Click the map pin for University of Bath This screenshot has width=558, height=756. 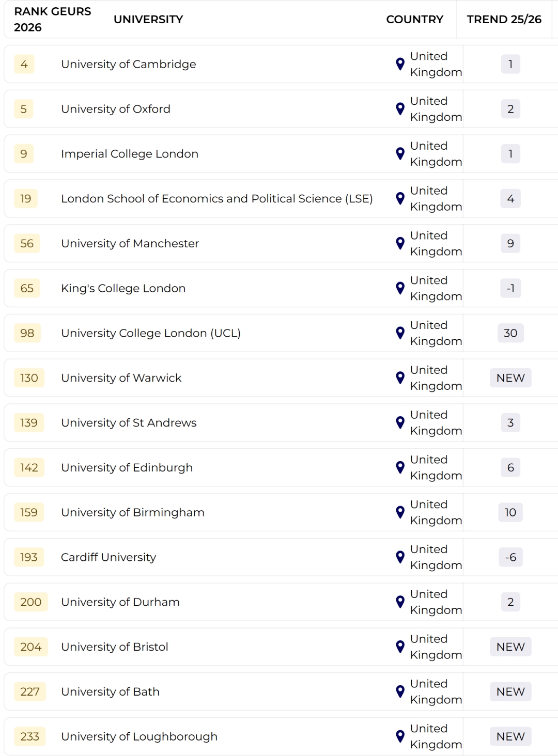pos(400,691)
